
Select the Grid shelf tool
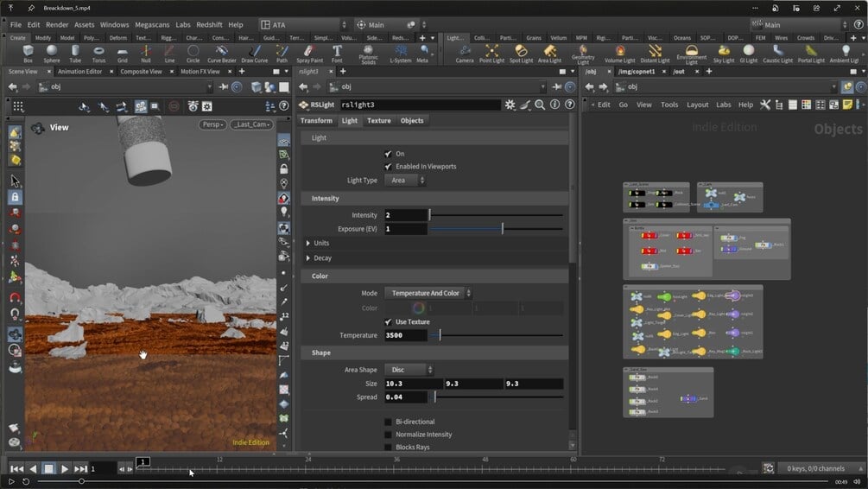(x=123, y=54)
